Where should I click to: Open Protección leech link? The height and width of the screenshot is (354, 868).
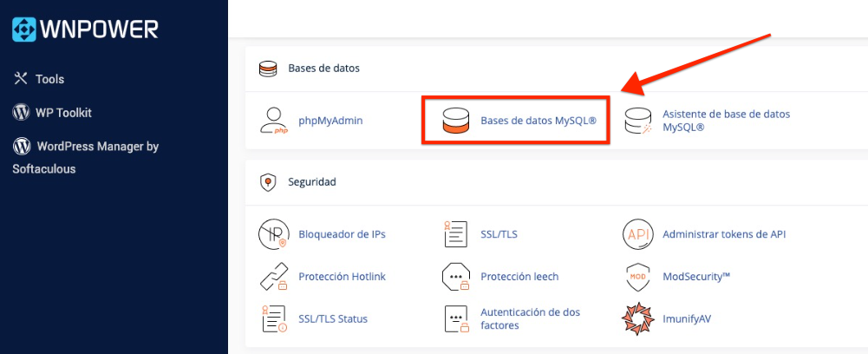pos(519,277)
